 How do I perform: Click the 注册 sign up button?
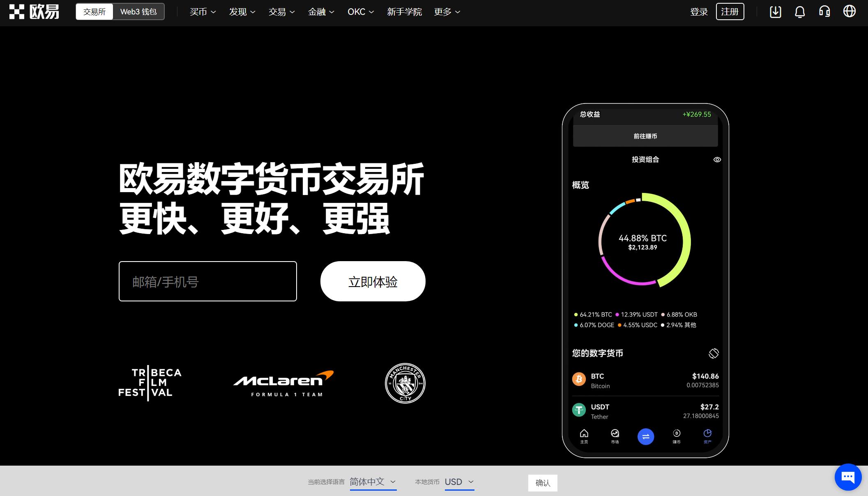coord(730,11)
